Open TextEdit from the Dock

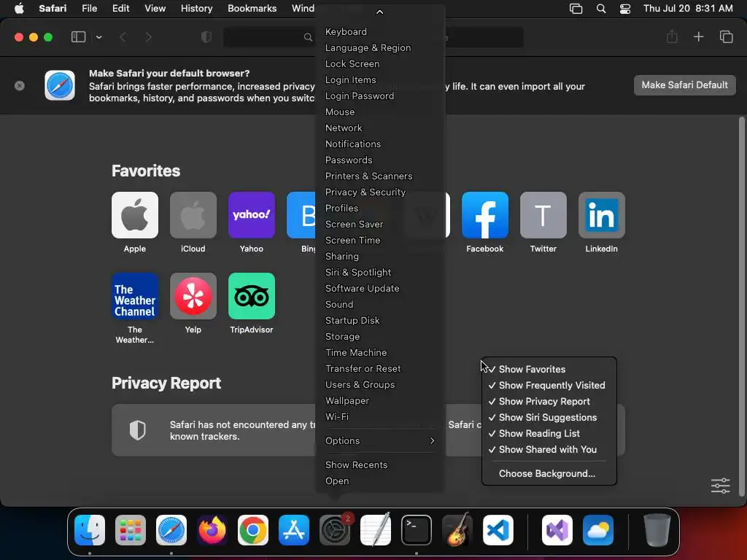coord(376,530)
